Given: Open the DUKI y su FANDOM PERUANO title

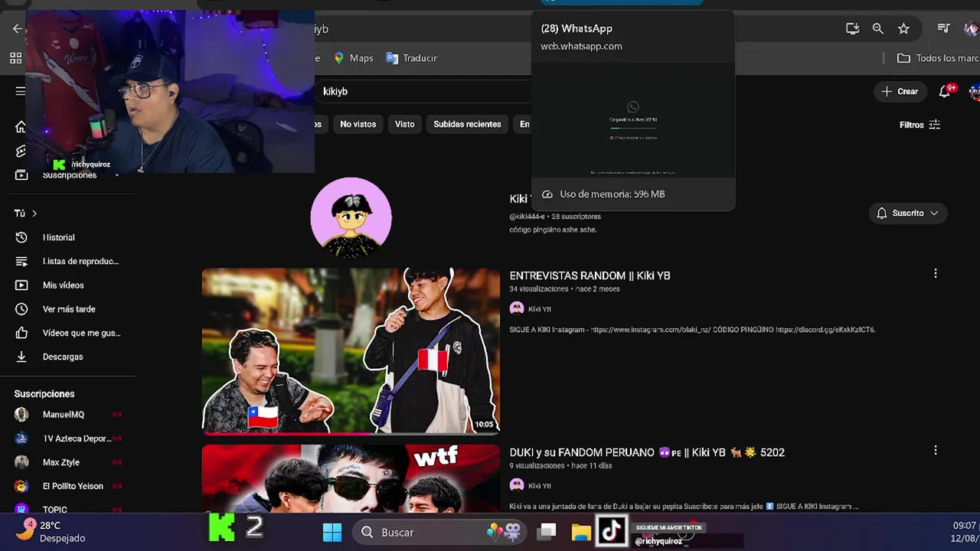Looking at the screenshot, I should pos(647,452).
